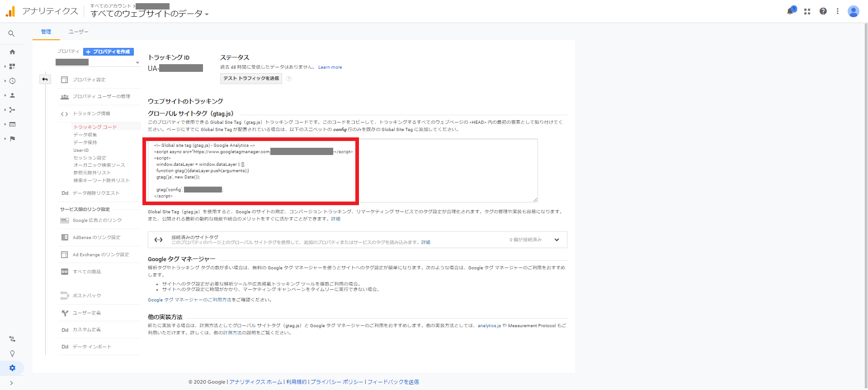Open the account avatar menu
Viewport: 868px width, 390px height.
[853, 11]
